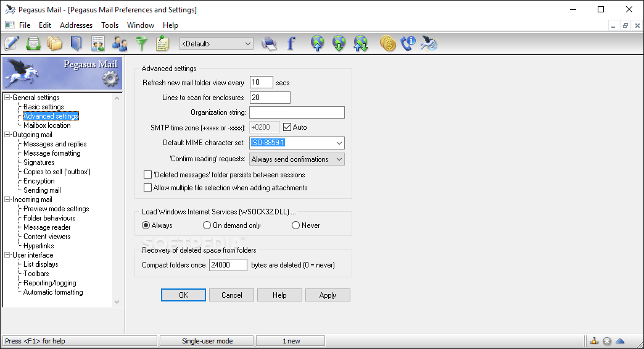Send queued mail with globe up-arrow icon
644x349 pixels.
[x=318, y=43]
